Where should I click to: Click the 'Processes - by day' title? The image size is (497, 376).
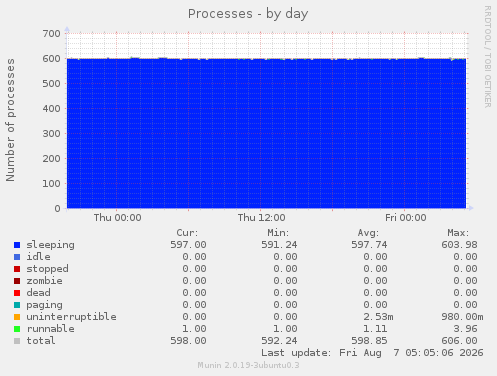tap(248, 14)
